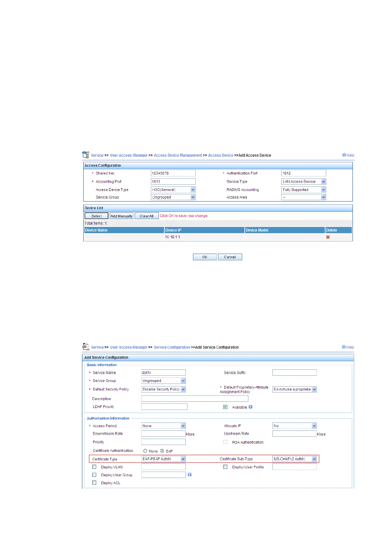Viewport: 392px width, 533px height.
Task: Open the Access Period dropdown
Action: coord(164,426)
